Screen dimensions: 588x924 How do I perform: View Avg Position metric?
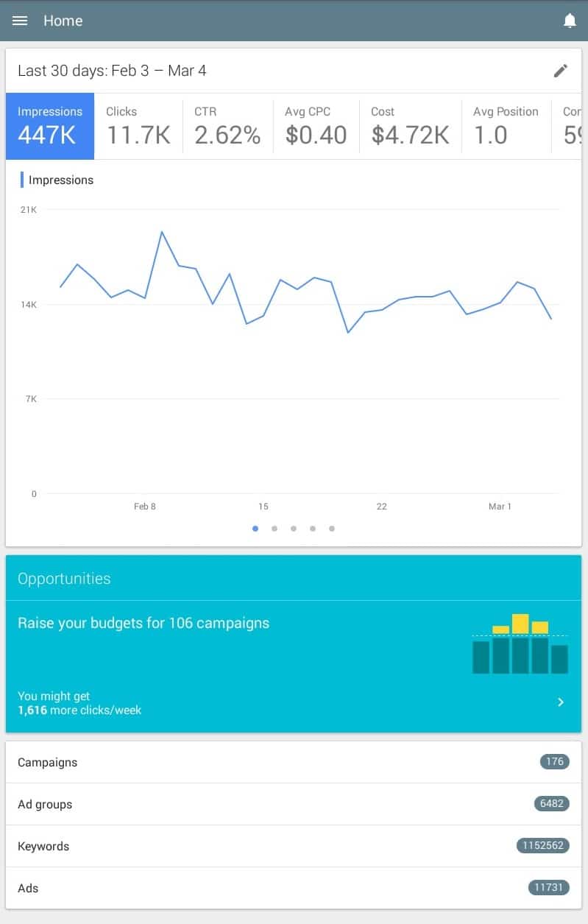pyautogui.click(x=506, y=126)
